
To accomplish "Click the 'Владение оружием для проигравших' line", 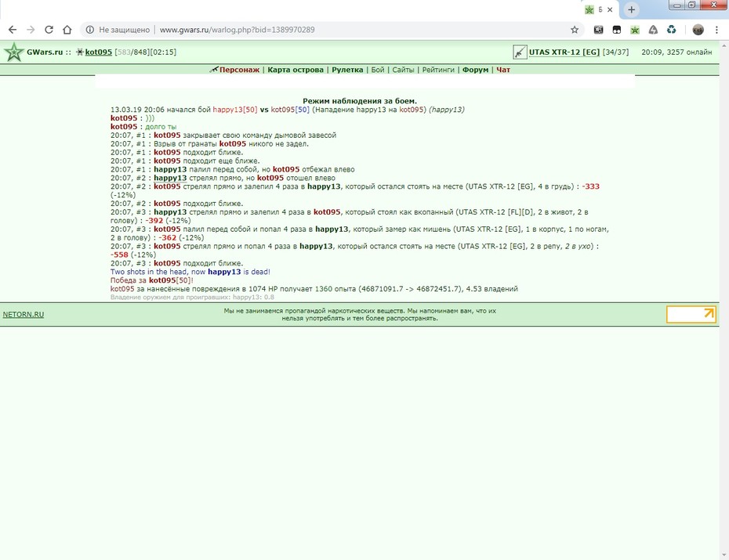I will (192, 297).
